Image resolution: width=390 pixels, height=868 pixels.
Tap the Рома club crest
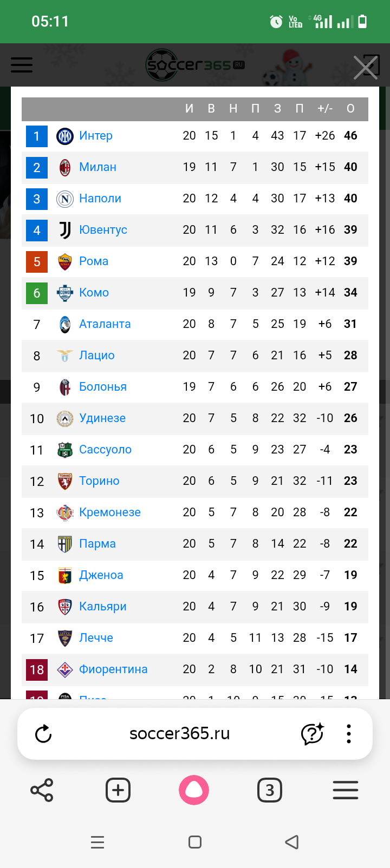click(x=65, y=261)
